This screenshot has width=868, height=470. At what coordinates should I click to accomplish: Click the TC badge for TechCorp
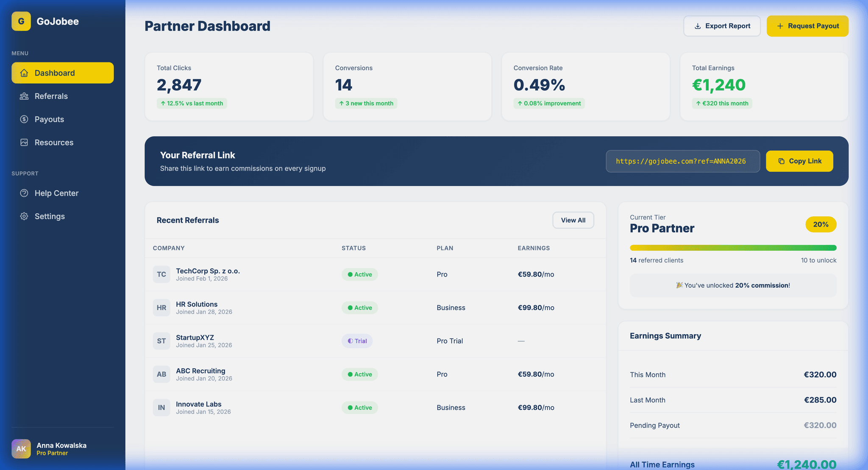pyautogui.click(x=161, y=274)
